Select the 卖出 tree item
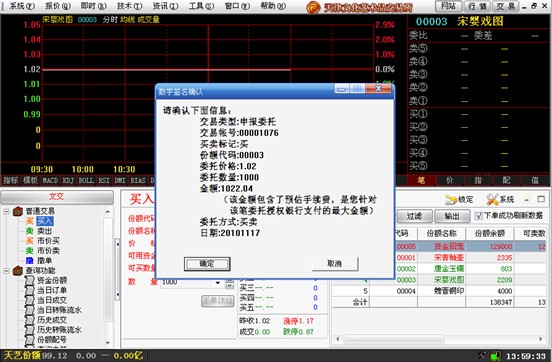Viewport: 552px width, 362px height. click(45, 231)
